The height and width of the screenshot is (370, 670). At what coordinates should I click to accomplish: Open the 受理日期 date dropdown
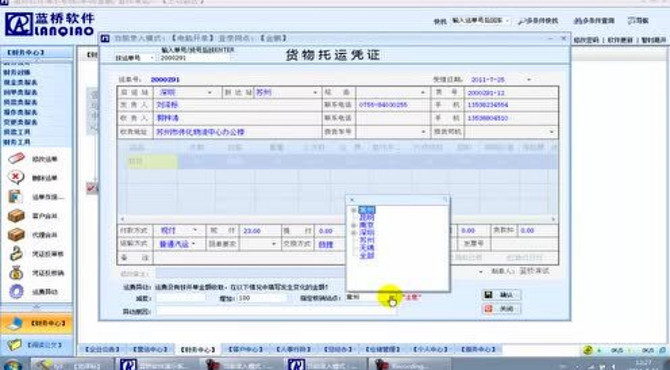pos(529,79)
